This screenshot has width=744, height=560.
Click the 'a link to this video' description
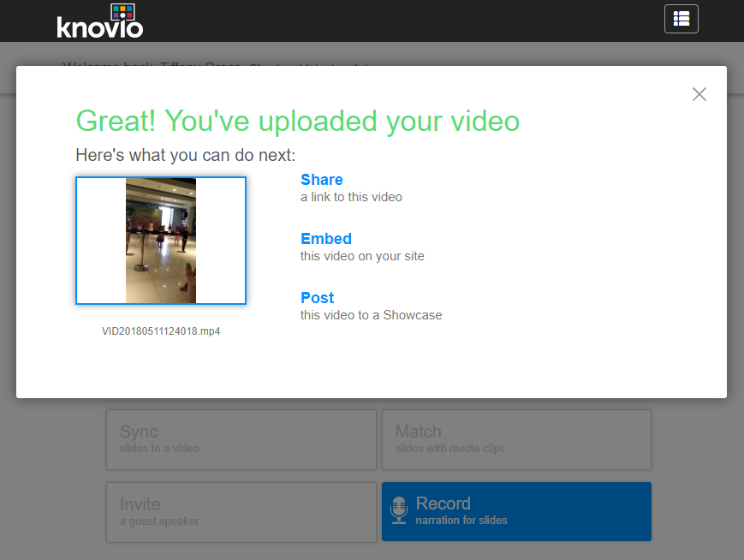click(x=351, y=197)
